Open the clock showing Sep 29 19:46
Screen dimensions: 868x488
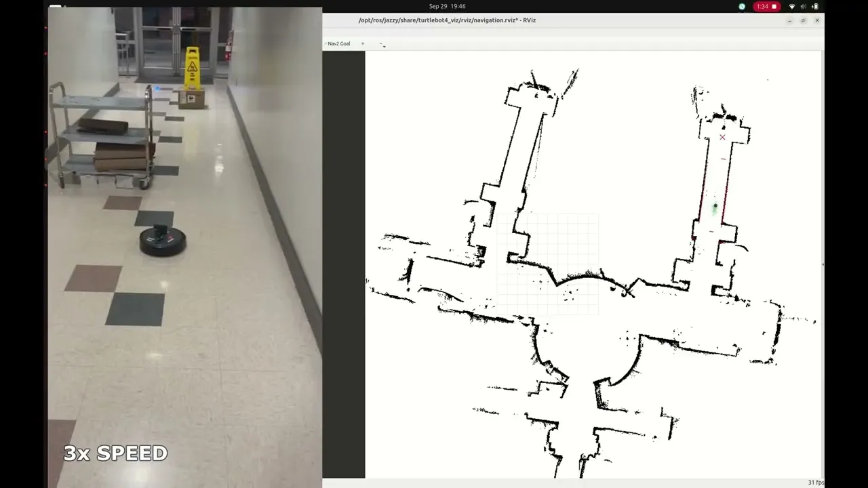coord(447,6)
